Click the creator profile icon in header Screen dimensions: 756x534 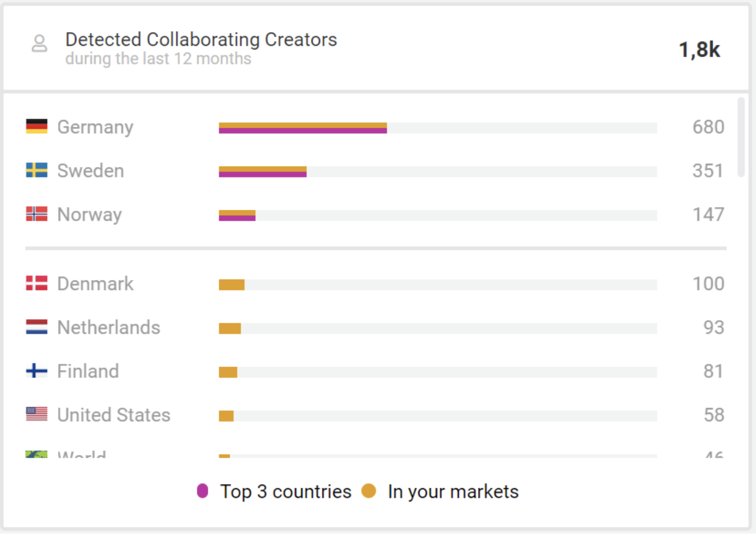[x=40, y=43]
